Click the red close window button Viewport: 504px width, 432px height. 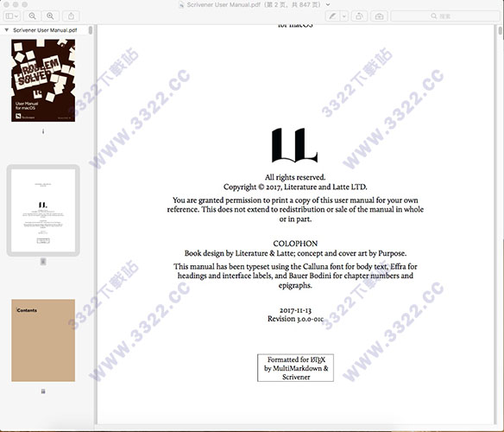point(6,4)
